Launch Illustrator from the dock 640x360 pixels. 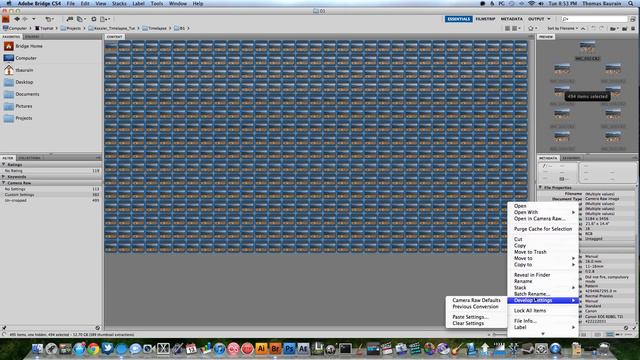pos(261,349)
